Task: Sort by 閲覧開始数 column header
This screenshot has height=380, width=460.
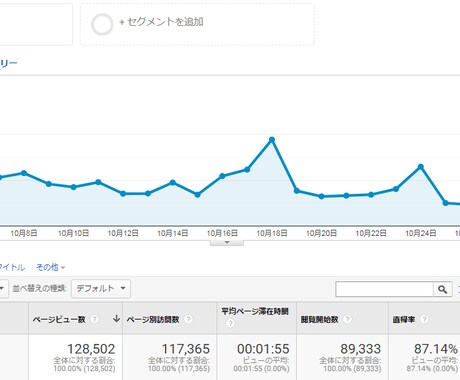Action: (x=320, y=319)
